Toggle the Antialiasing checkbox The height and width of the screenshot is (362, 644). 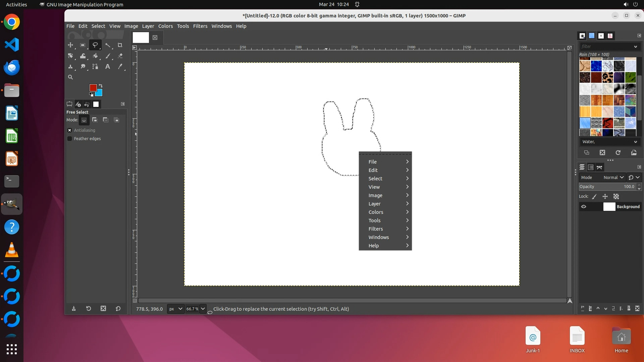[70, 130]
